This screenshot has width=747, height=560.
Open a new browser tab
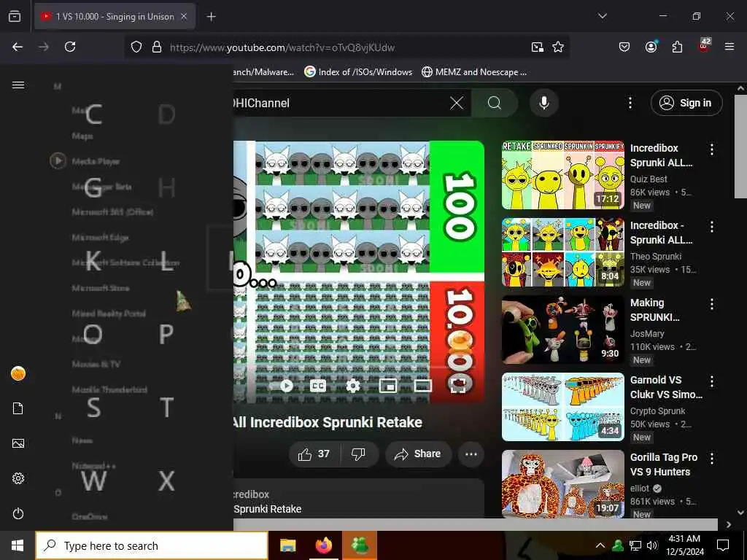(211, 17)
